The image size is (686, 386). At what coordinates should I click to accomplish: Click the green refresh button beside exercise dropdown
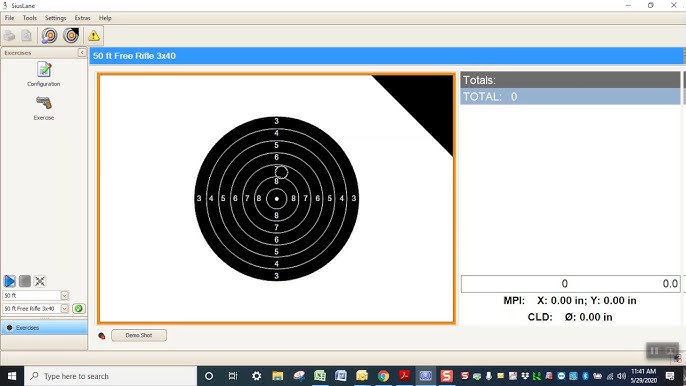point(79,309)
